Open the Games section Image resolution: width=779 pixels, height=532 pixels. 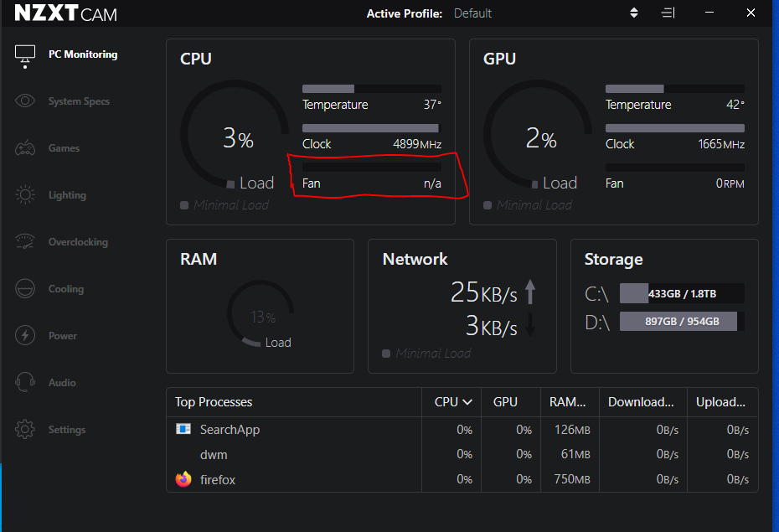click(64, 148)
